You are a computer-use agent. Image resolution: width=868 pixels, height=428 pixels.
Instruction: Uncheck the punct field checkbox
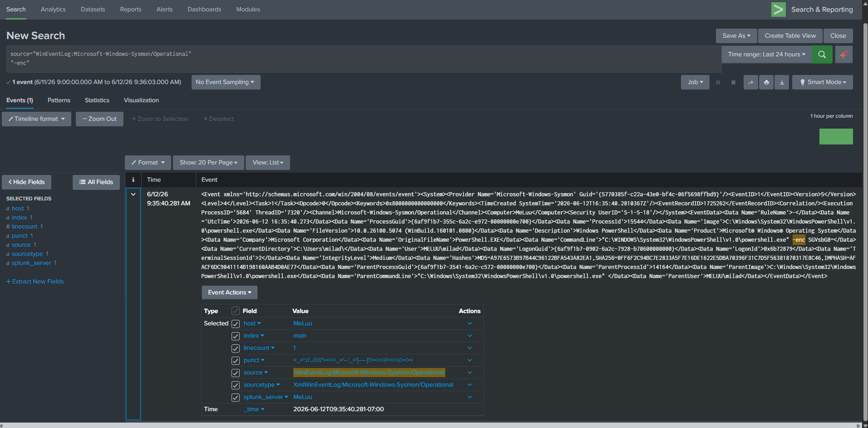pyautogui.click(x=236, y=361)
